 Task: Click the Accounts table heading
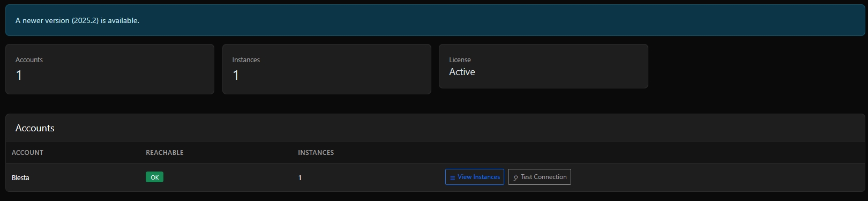pos(35,128)
